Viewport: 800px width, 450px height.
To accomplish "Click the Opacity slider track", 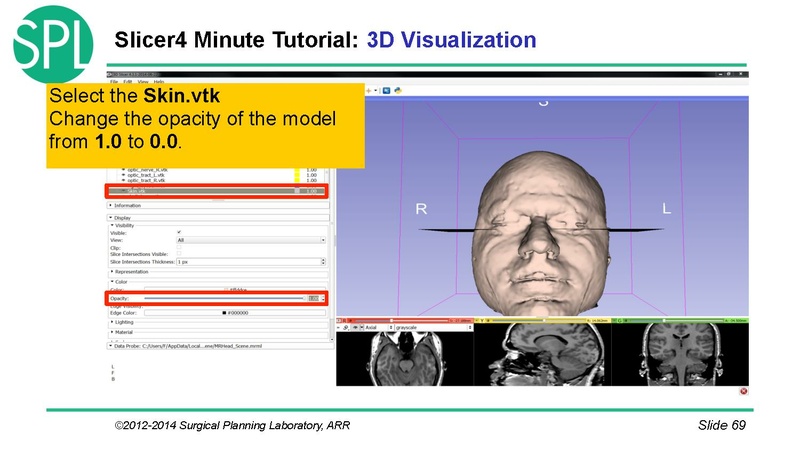I will [x=224, y=298].
